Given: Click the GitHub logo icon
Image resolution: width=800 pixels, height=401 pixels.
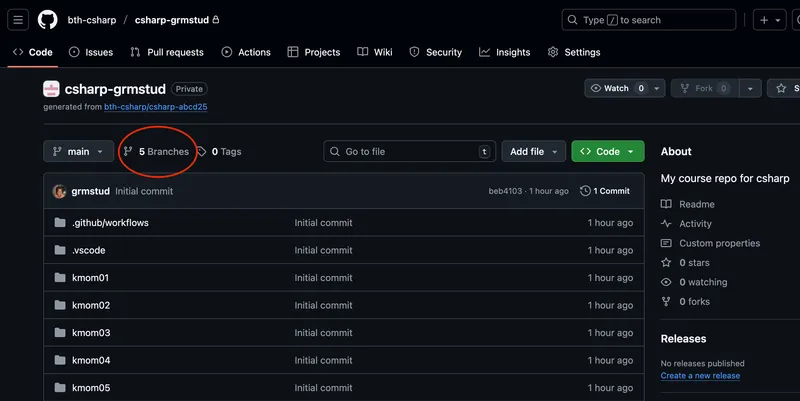Looking at the screenshot, I should tap(47, 20).
